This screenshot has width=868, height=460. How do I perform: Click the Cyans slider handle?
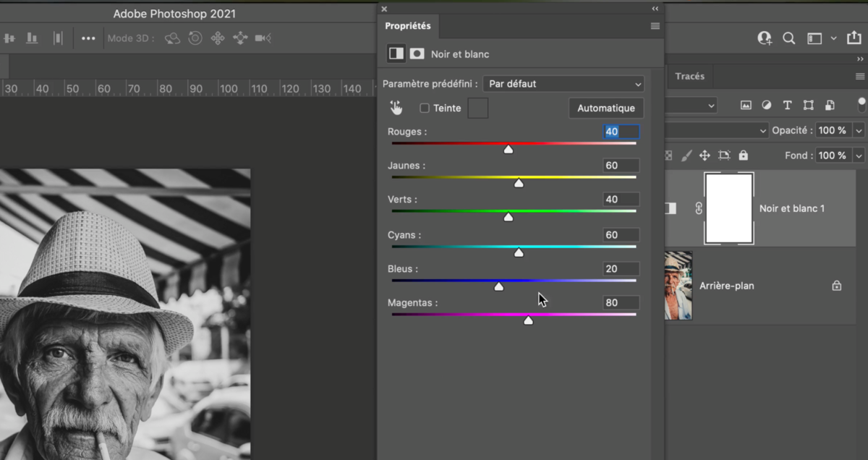[x=519, y=252]
